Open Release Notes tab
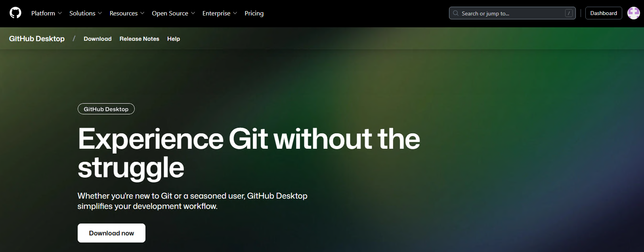The height and width of the screenshot is (252, 644). pyautogui.click(x=140, y=39)
